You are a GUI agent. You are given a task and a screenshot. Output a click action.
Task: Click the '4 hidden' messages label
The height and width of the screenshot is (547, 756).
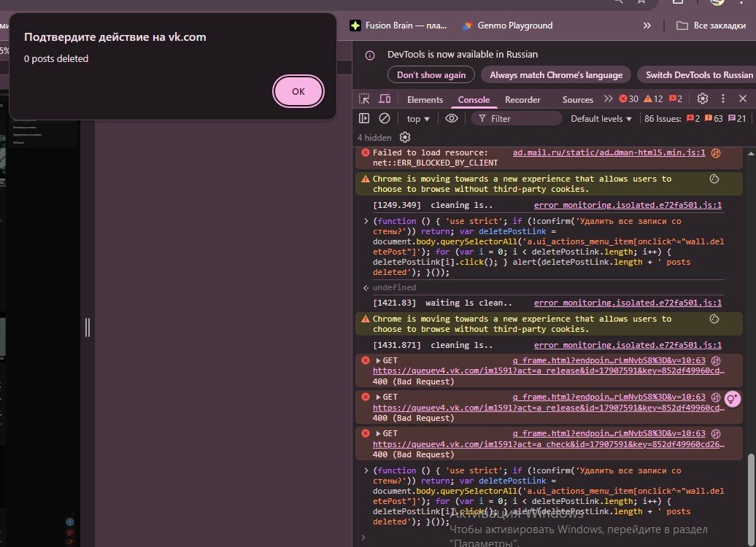point(374,138)
